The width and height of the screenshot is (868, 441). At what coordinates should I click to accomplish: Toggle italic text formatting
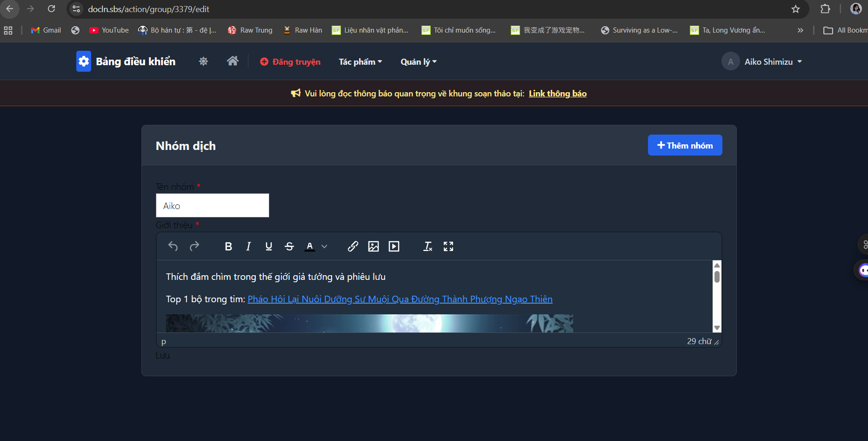pos(248,246)
